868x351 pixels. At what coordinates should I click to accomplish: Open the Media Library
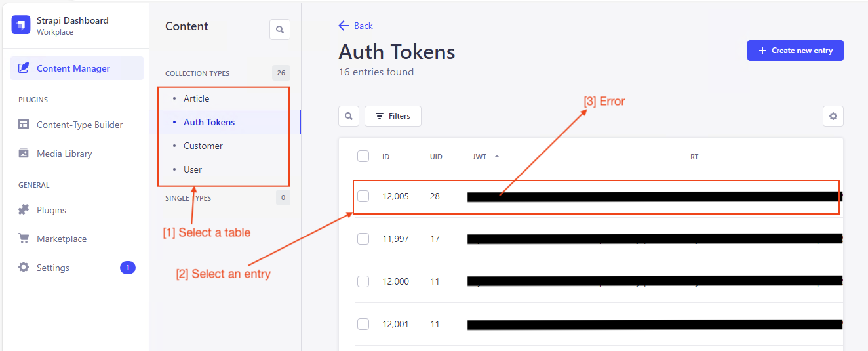tap(64, 154)
